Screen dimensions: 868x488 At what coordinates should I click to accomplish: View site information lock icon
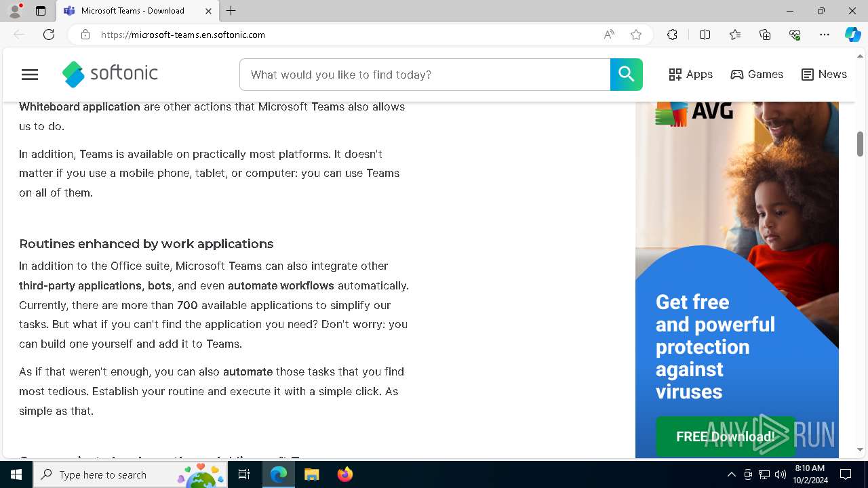(85, 35)
